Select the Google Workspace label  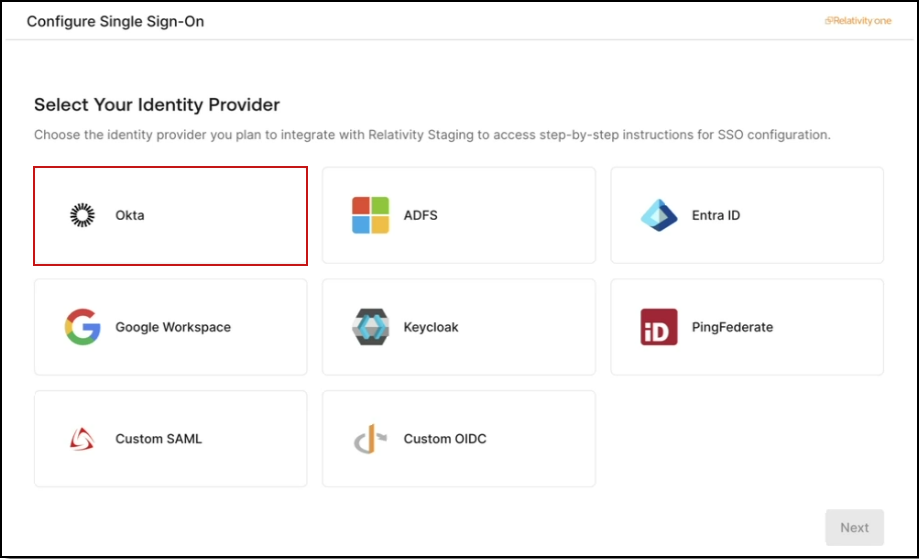173,327
